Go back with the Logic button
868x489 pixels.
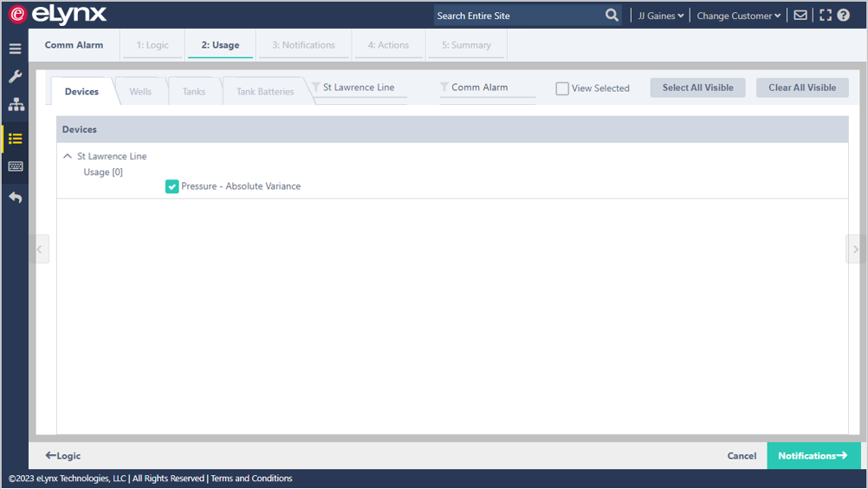coord(63,456)
